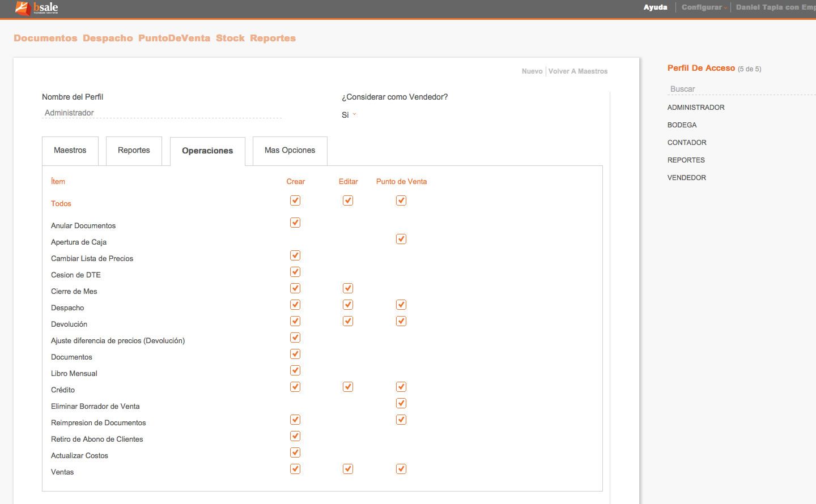Screen dimensions: 816x504
Task: Open the Stock navigation menu
Action: click(x=230, y=38)
